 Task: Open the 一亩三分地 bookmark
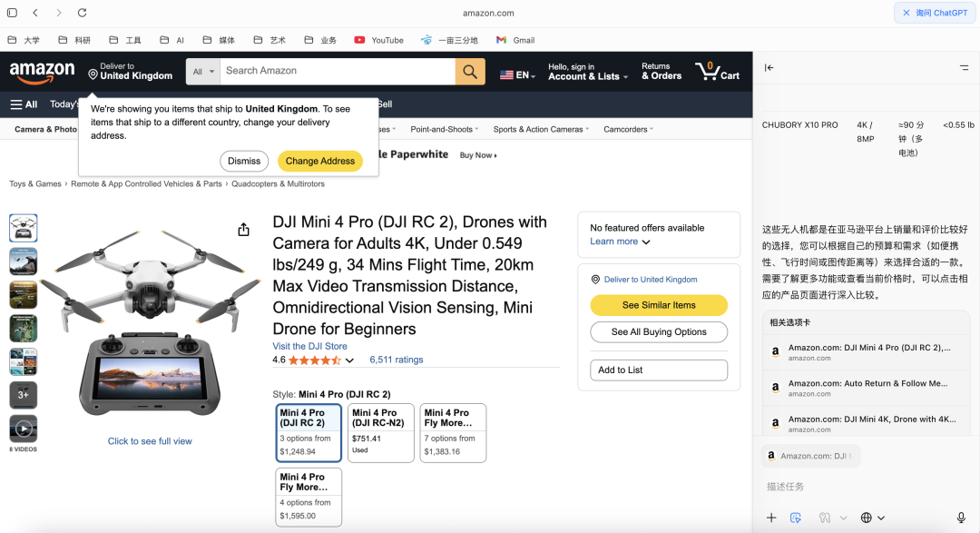(x=449, y=40)
